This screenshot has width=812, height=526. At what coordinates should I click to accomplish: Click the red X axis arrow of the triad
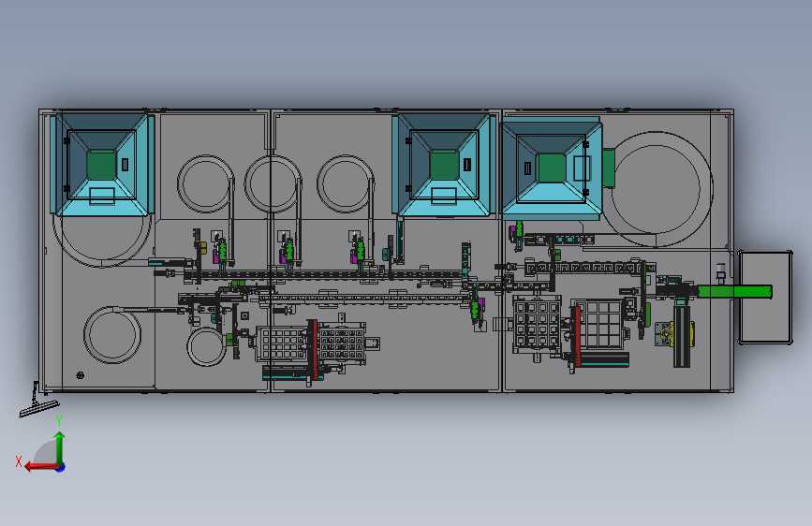coord(41,467)
